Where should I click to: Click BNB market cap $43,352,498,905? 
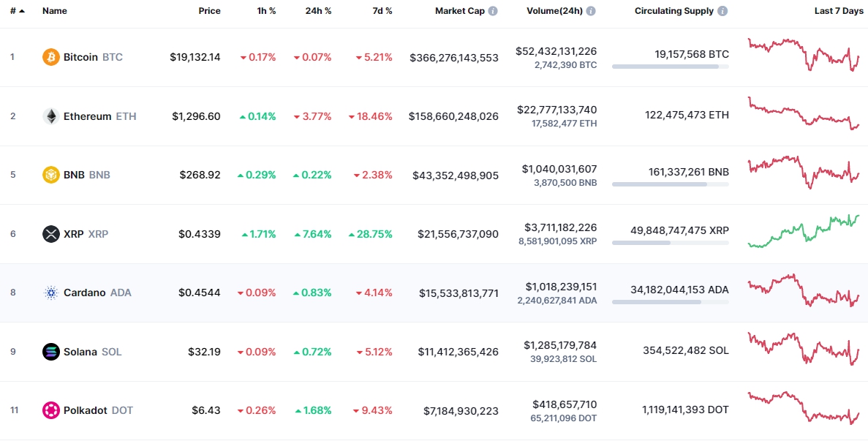456,176
